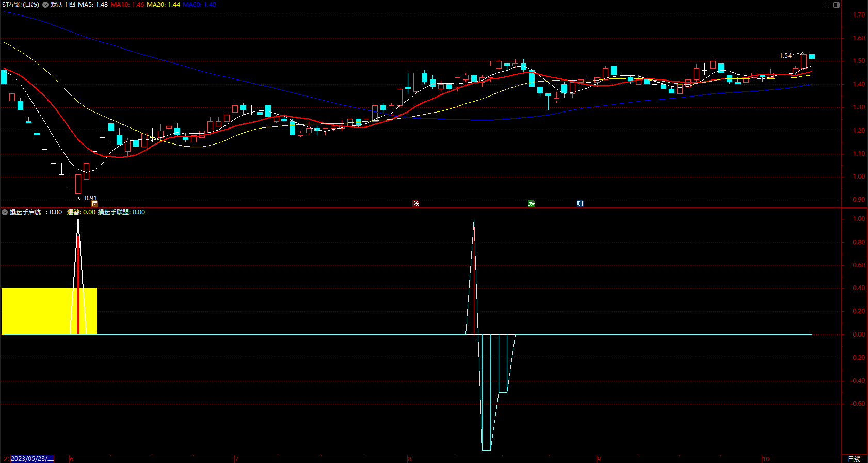868x463 pixels.
Task: Click the 1.70 price axis label
Action: (859, 15)
